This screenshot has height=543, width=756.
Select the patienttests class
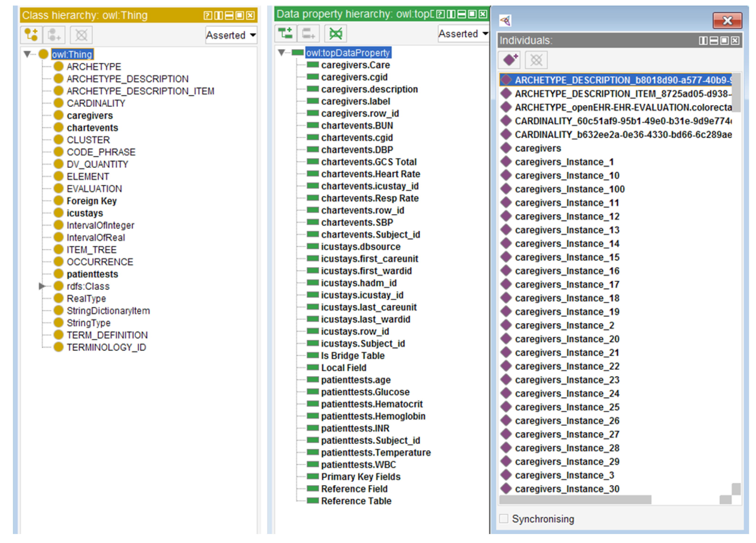point(92,274)
